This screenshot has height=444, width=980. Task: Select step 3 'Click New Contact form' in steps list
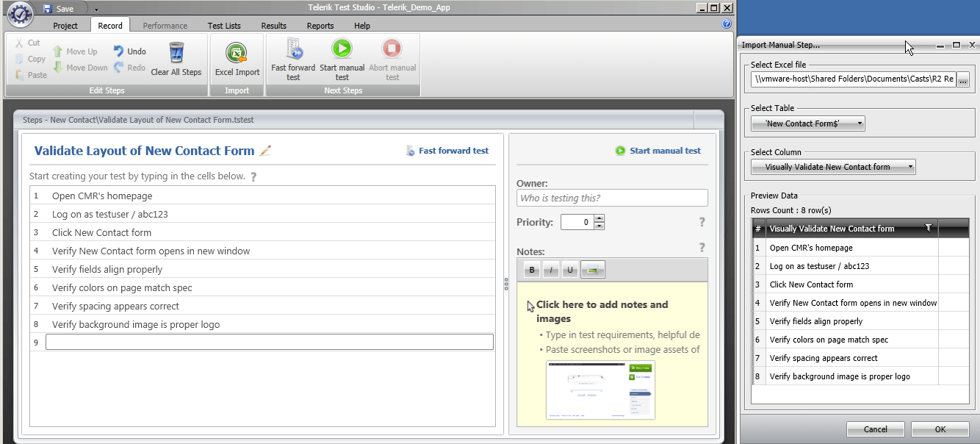point(263,232)
